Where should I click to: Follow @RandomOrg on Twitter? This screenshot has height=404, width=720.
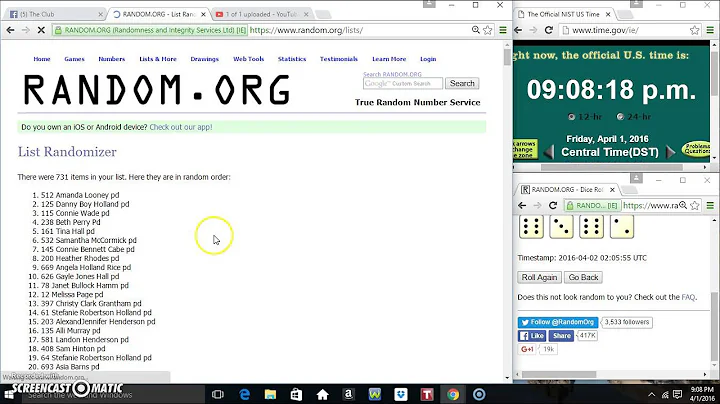coord(558,322)
